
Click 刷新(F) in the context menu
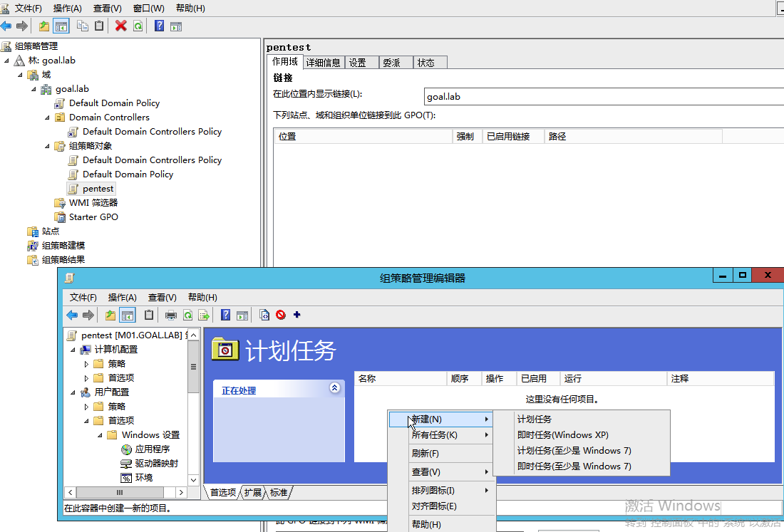(x=425, y=454)
